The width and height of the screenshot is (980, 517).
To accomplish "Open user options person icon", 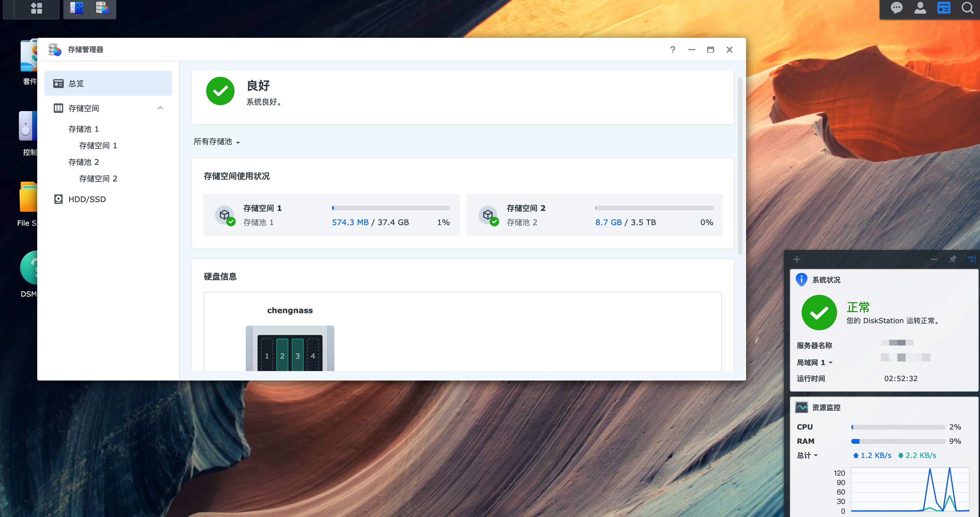I will (920, 8).
